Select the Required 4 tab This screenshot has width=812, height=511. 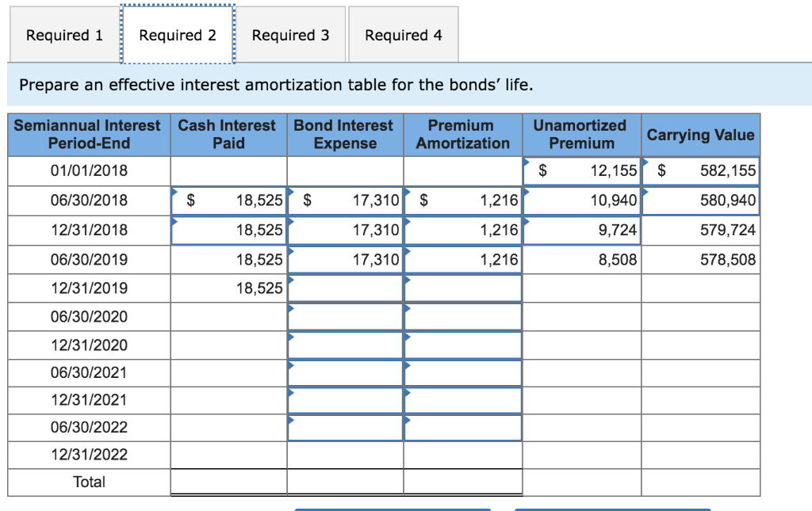(403, 34)
